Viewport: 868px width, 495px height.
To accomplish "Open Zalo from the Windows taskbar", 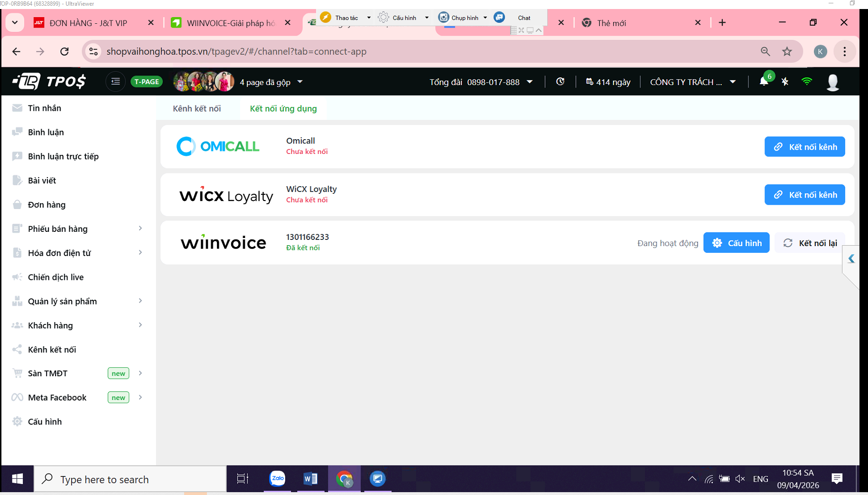I will click(x=277, y=479).
